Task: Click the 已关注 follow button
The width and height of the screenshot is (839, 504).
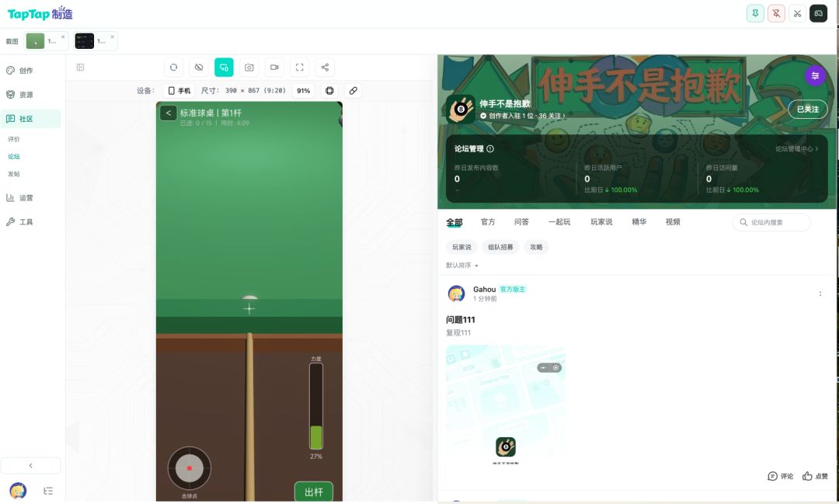Action: (807, 109)
